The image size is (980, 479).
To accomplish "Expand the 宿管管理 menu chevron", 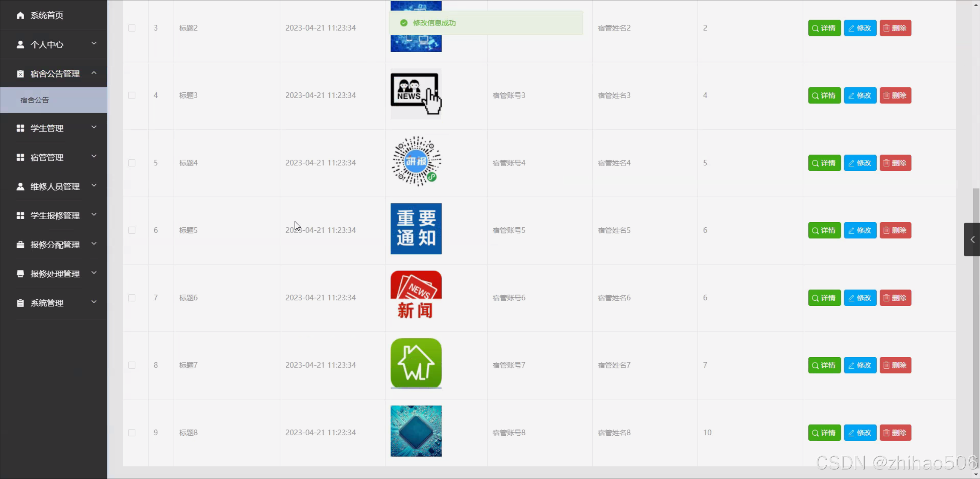I will [94, 156].
